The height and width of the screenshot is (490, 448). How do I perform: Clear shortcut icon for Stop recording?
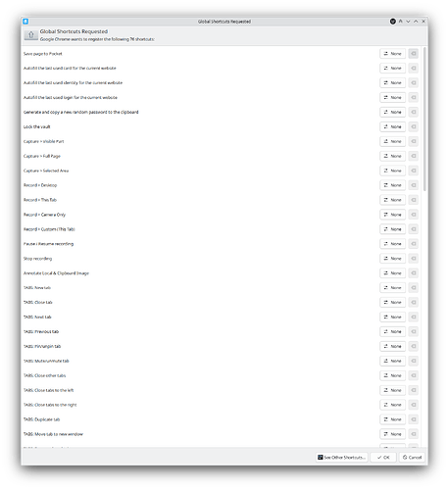(x=414, y=259)
